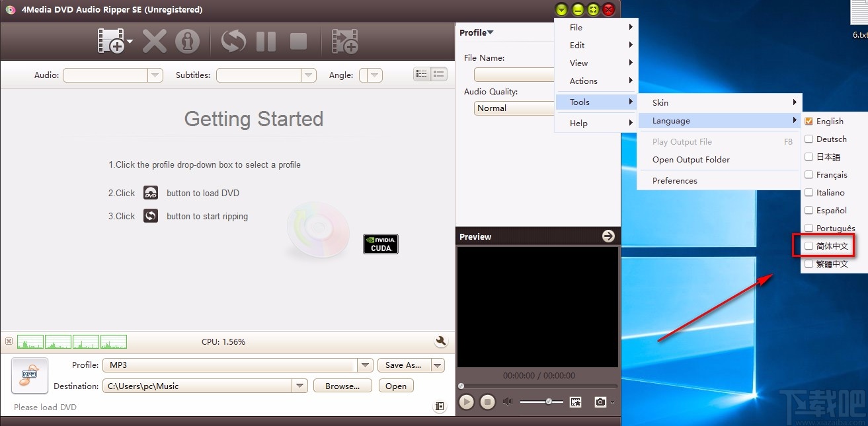Expand preview with the arrow icon
The height and width of the screenshot is (426, 868).
[x=608, y=236]
